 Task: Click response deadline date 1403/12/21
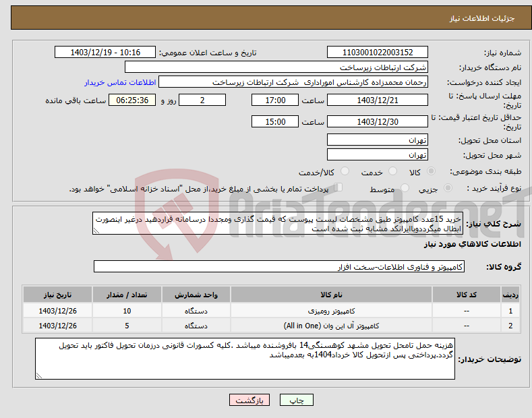[x=378, y=100]
